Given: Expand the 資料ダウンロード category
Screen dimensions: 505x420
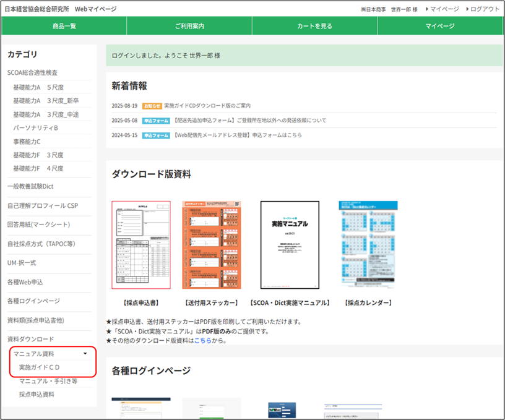Looking at the screenshot, I should click(30, 339).
